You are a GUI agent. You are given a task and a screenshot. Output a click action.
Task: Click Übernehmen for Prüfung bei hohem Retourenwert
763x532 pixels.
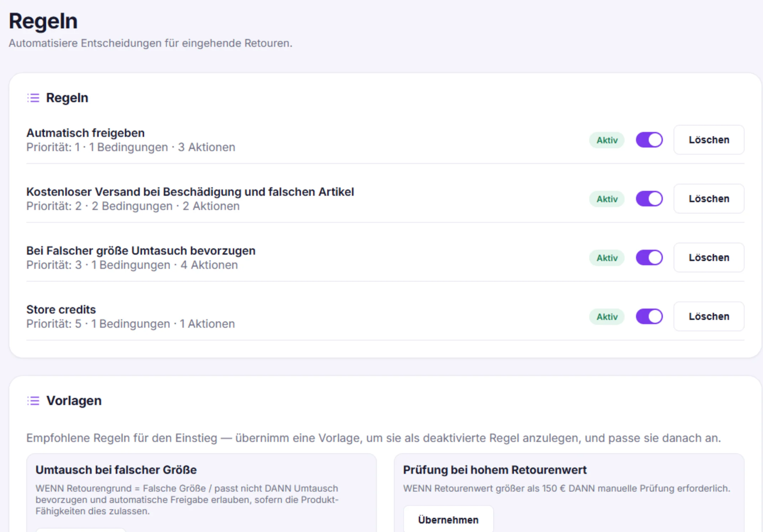[x=448, y=520]
